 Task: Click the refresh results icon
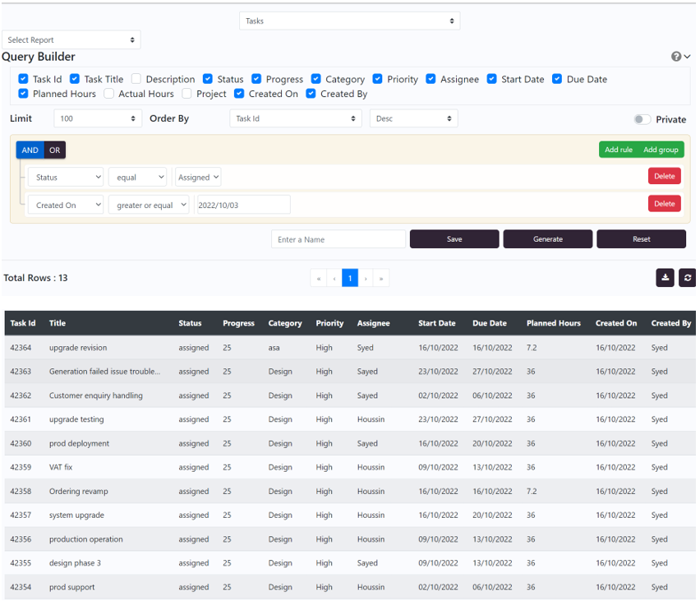coord(688,278)
